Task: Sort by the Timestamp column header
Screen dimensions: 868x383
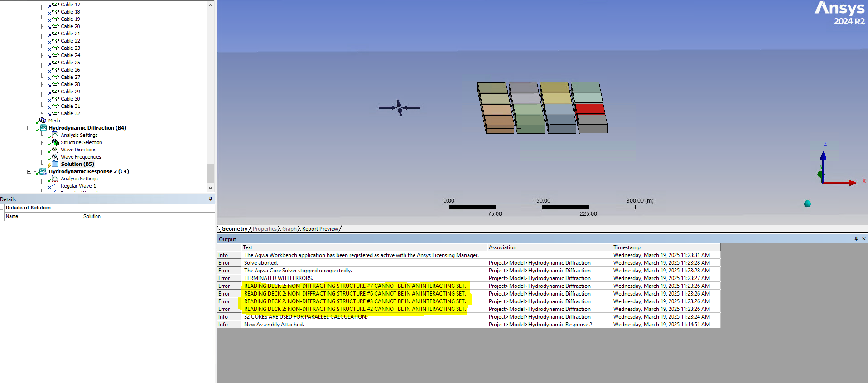Action: [666, 247]
